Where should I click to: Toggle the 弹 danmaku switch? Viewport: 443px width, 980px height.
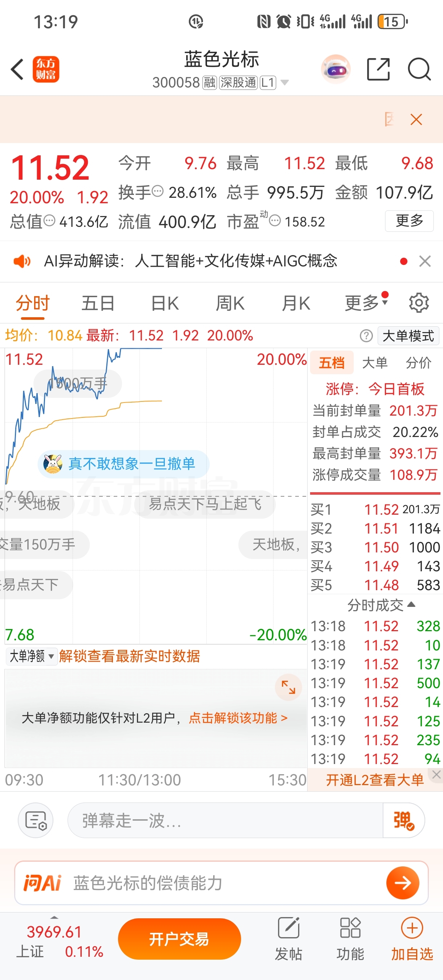[403, 820]
